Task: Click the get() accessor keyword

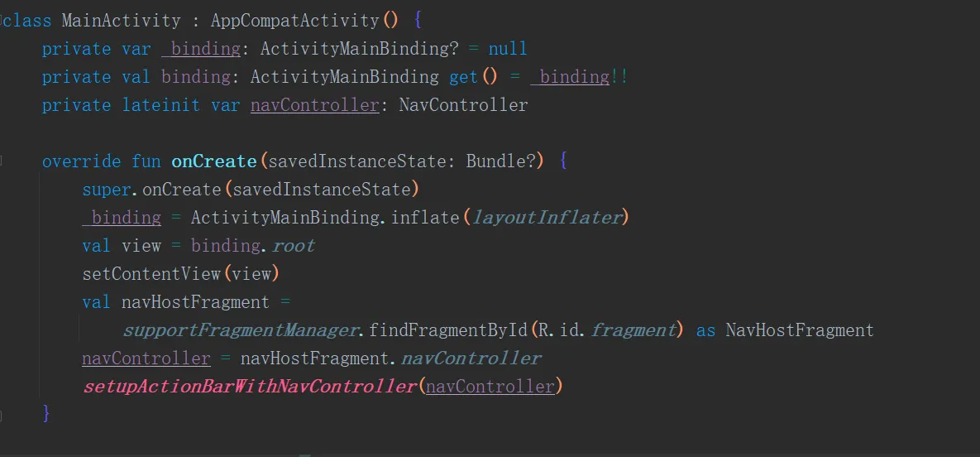Action: (x=464, y=77)
